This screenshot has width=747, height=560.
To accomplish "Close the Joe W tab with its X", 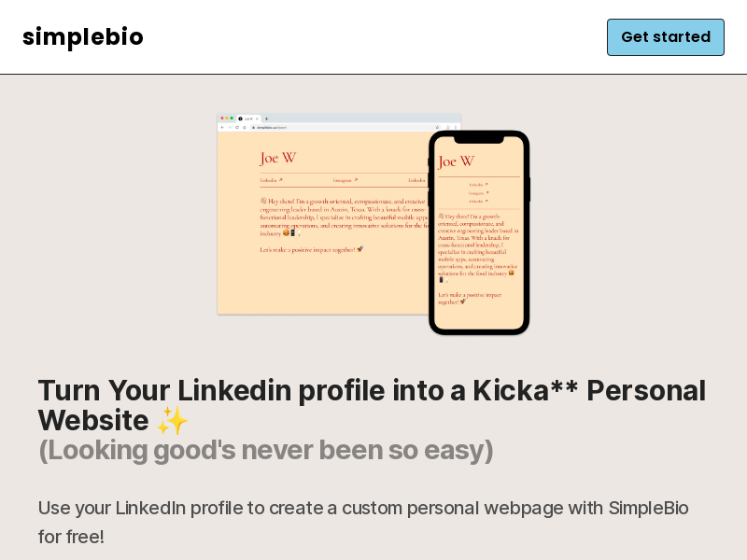I will pos(257,118).
